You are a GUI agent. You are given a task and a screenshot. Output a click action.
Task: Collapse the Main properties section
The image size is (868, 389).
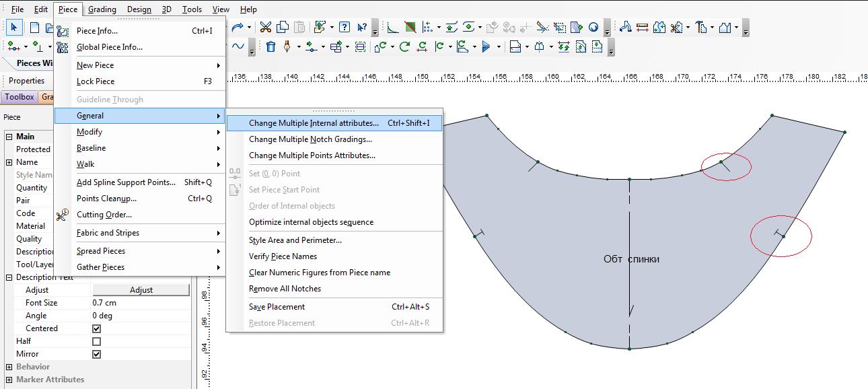tap(9, 137)
